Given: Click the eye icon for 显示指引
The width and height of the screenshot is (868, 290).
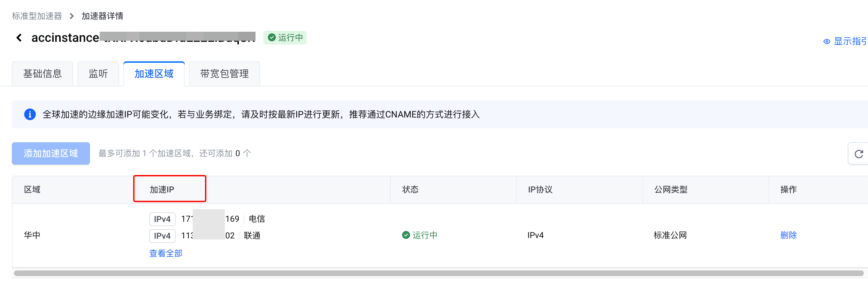Looking at the screenshot, I should click(827, 41).
